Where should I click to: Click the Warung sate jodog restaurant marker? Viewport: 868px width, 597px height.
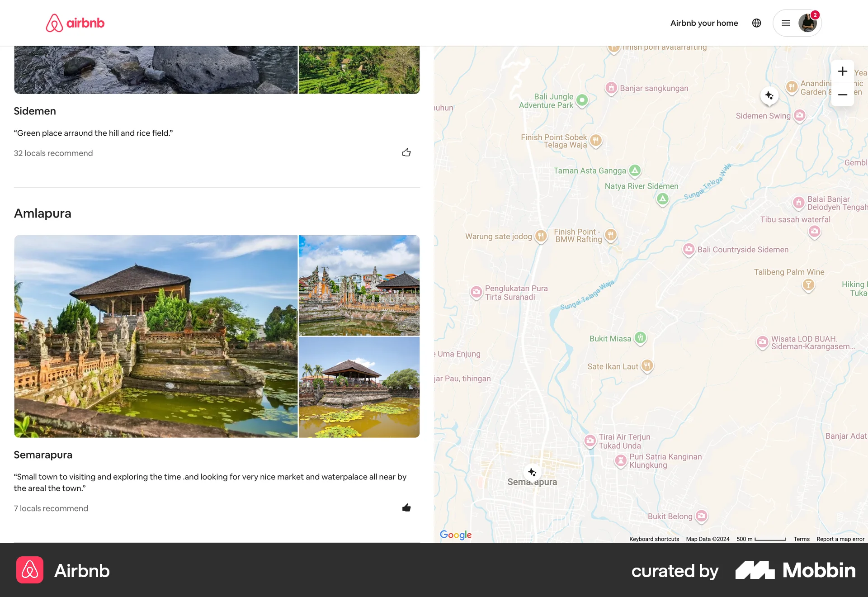(541, 236)
